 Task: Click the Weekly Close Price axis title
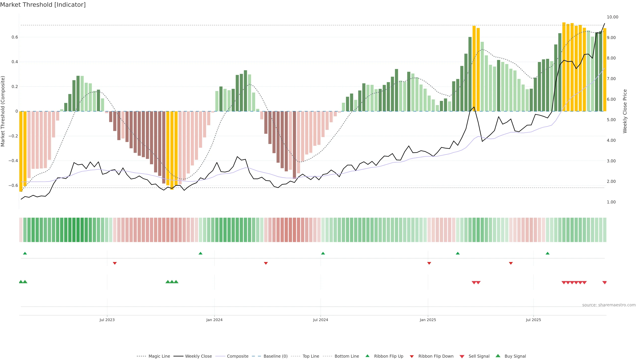tap(625, 111)
